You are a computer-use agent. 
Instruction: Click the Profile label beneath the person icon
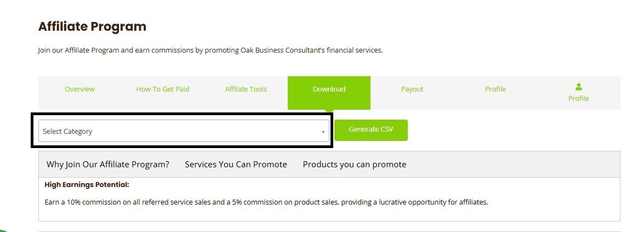pyautogui.click(x=578, y=99)
